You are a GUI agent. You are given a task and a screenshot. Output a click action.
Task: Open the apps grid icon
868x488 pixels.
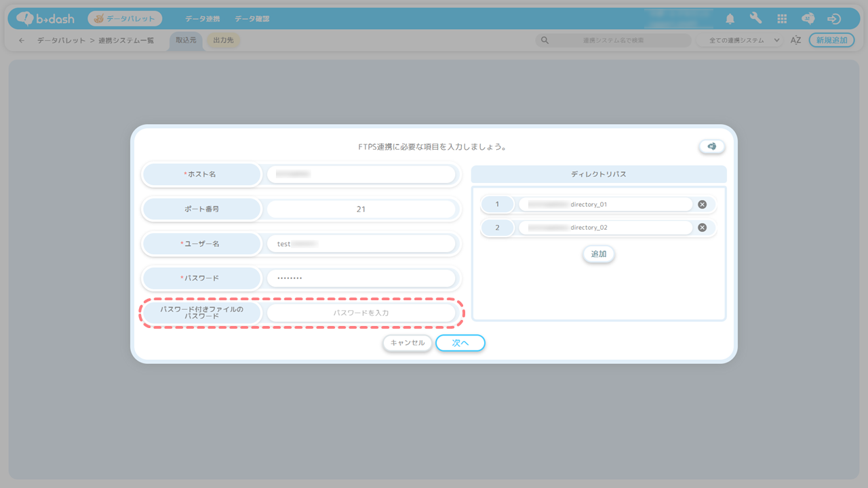pyautogui.click(x=782, y=19)
